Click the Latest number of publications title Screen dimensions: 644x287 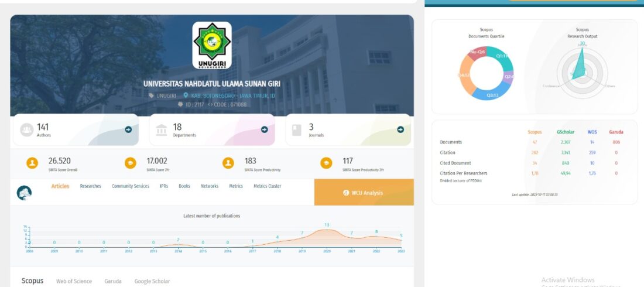(212, 216)
